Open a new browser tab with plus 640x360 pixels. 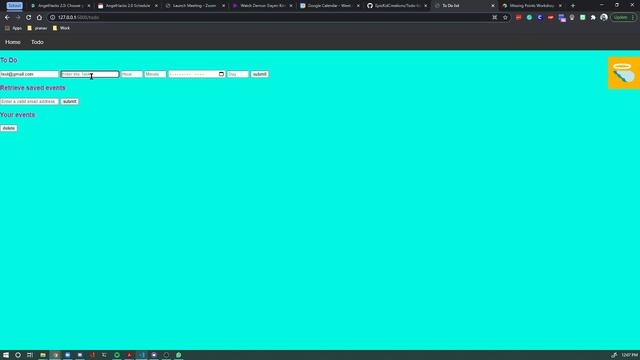(x=573, y=6)
